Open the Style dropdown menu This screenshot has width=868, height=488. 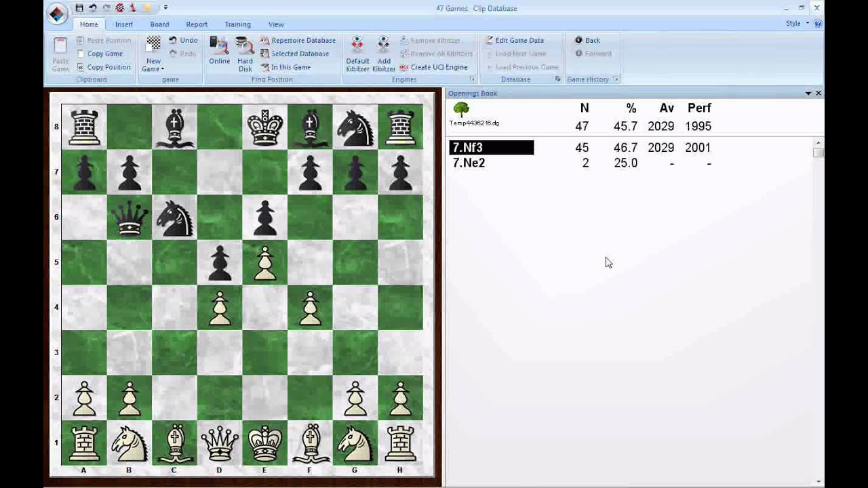click(x=797, y=23)
